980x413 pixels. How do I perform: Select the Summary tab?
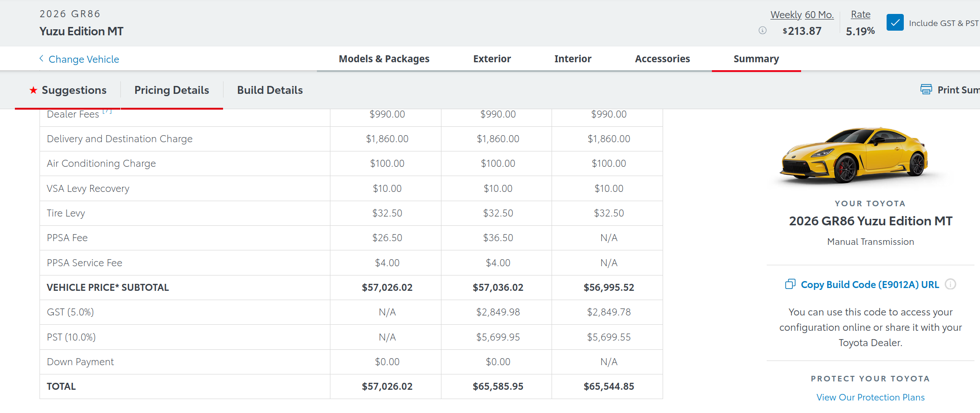[756, 59]
